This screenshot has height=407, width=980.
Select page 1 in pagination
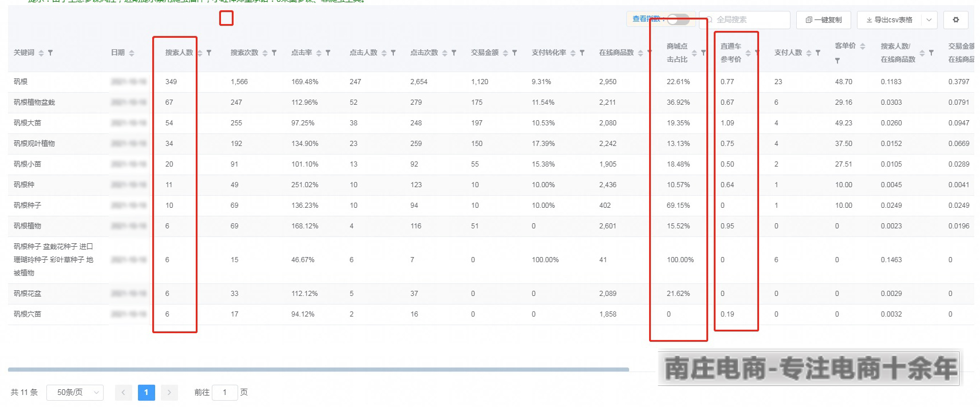147,393
